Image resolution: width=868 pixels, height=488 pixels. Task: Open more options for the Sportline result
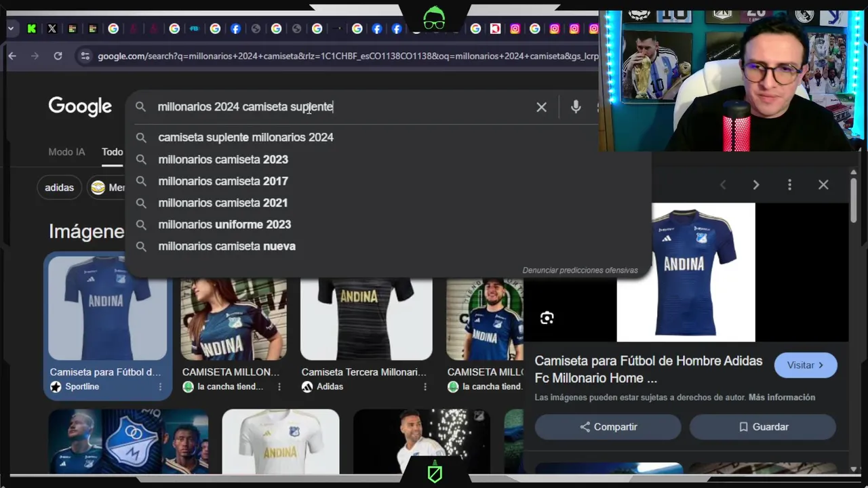[160, 387]
